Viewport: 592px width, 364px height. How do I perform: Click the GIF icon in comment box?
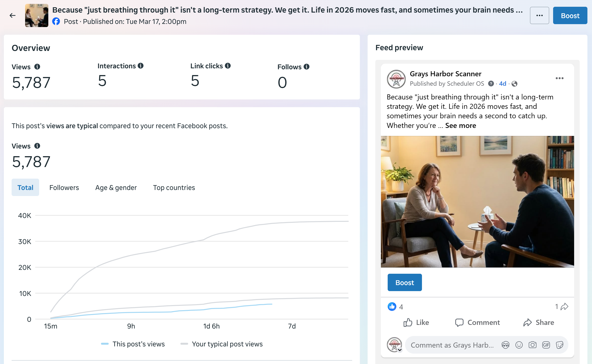click(x=546, y=345)
